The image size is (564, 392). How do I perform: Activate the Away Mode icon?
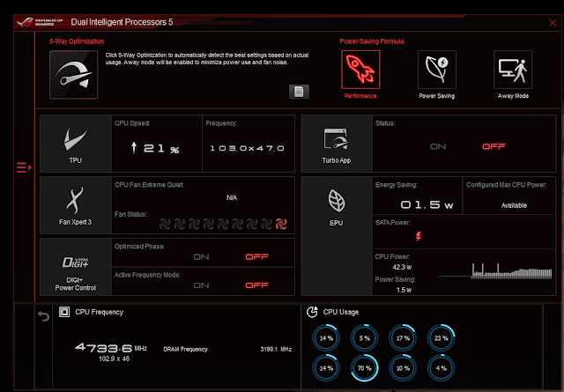(x=513, y=70)
